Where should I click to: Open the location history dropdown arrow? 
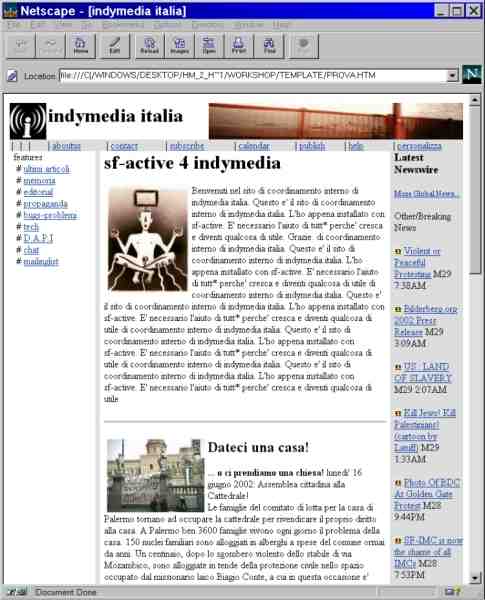tap(452, 75)
